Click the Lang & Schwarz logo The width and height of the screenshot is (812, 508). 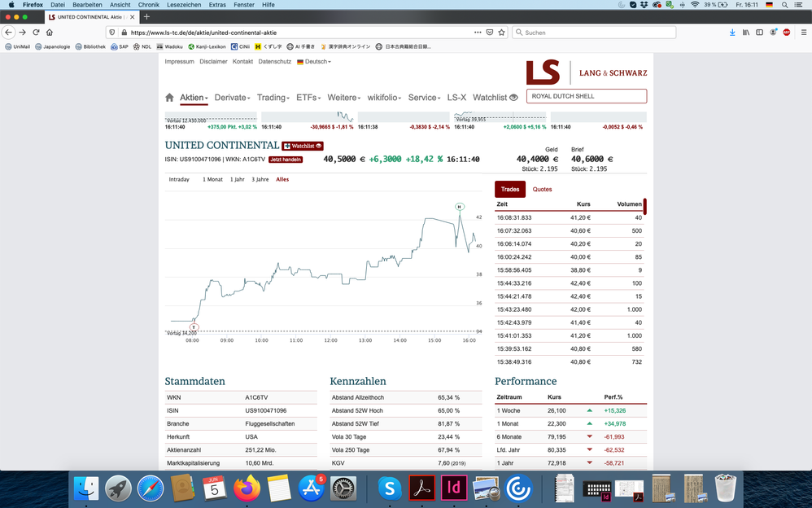(586, 72)
